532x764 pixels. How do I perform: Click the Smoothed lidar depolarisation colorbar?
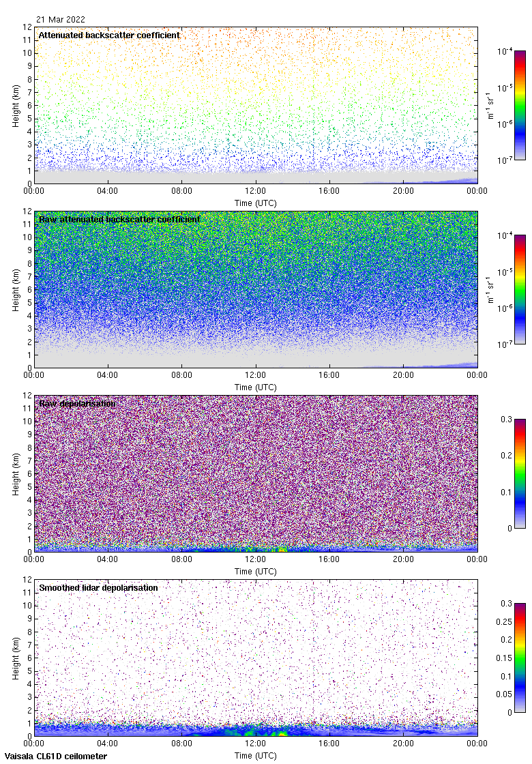[x=519, y=658]
